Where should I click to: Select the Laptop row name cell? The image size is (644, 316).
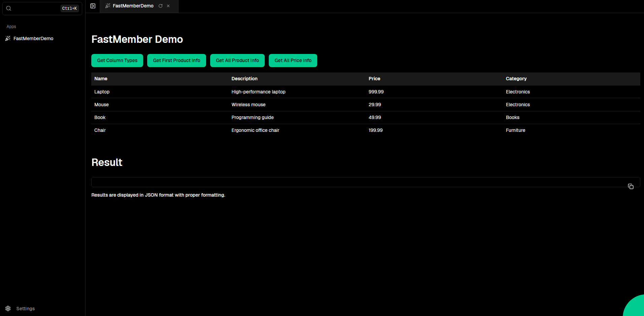pyautogui.click(x=102, y=92)
